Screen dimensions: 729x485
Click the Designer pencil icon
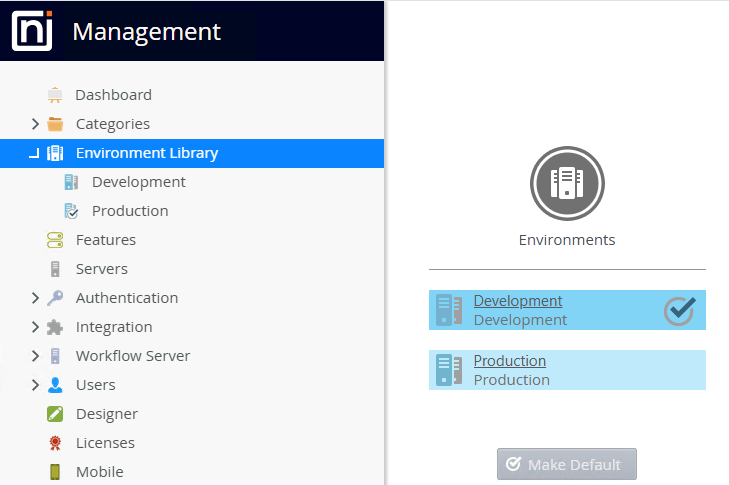(56, 414)
